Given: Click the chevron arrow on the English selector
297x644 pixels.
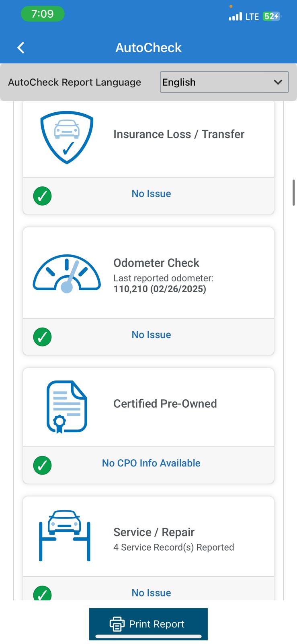Looking at the screenshot, I should point(278,82).
